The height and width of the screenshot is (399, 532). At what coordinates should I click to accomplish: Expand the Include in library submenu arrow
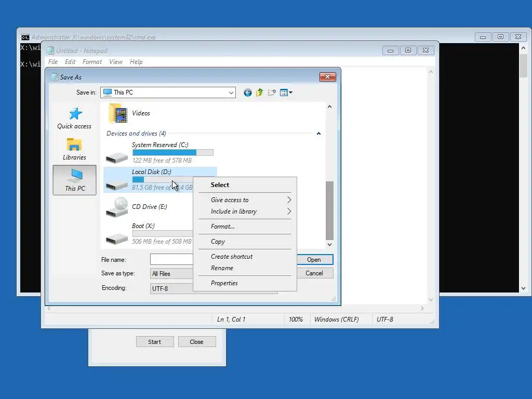pos(289,211)
